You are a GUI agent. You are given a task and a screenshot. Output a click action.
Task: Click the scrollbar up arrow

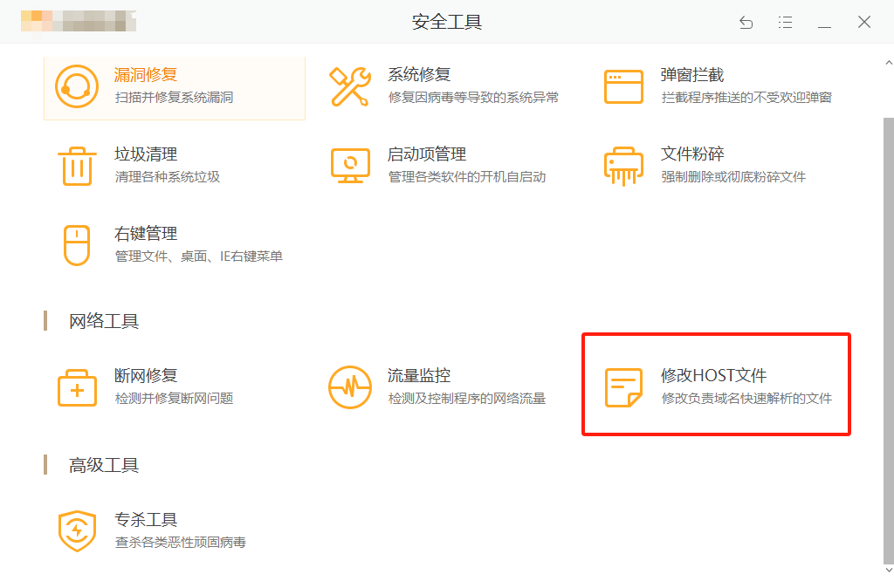(888, 62)
